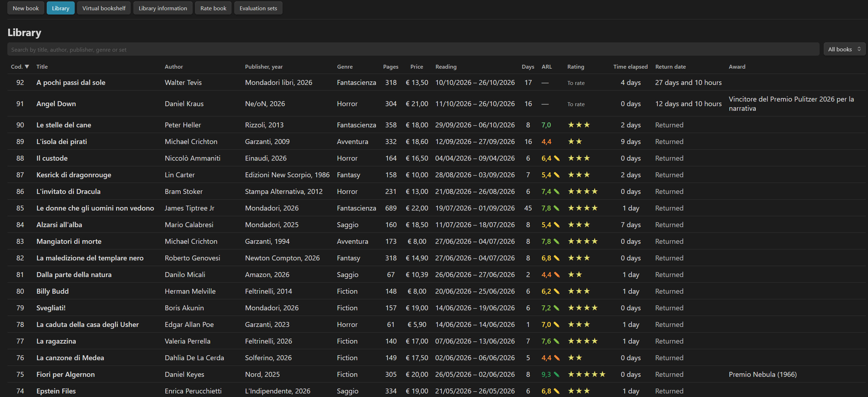868x397 pixels.
Task: Click the Author column header
Action: (174, 67)
